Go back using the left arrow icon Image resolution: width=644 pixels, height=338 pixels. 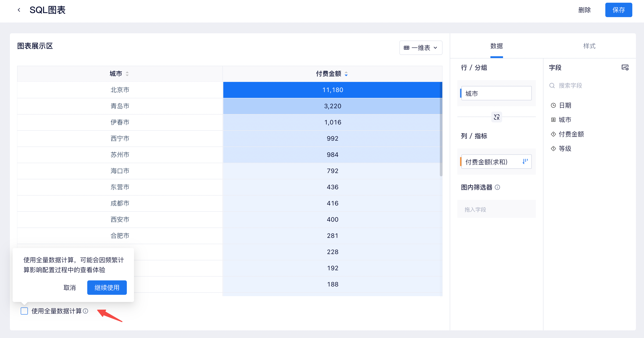point(19,10)
